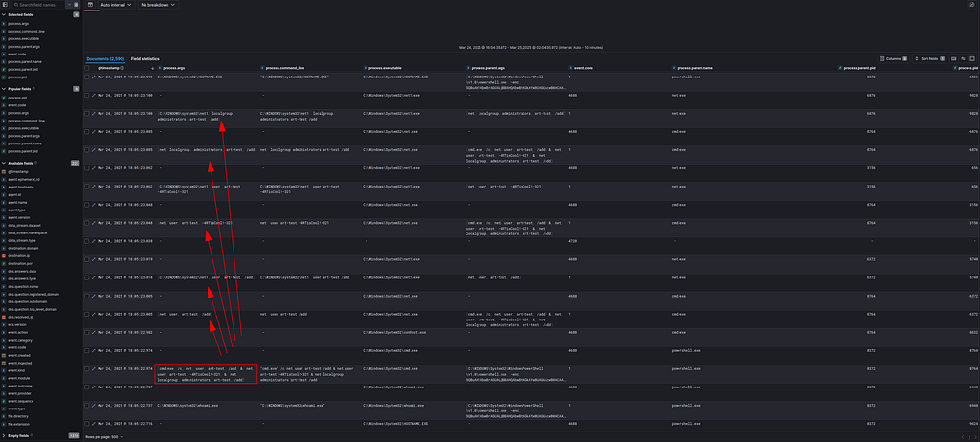Expand the row containing cmd.exe /c net user
The width and height of the screenshot is (980, 442).
pos(94,369)
